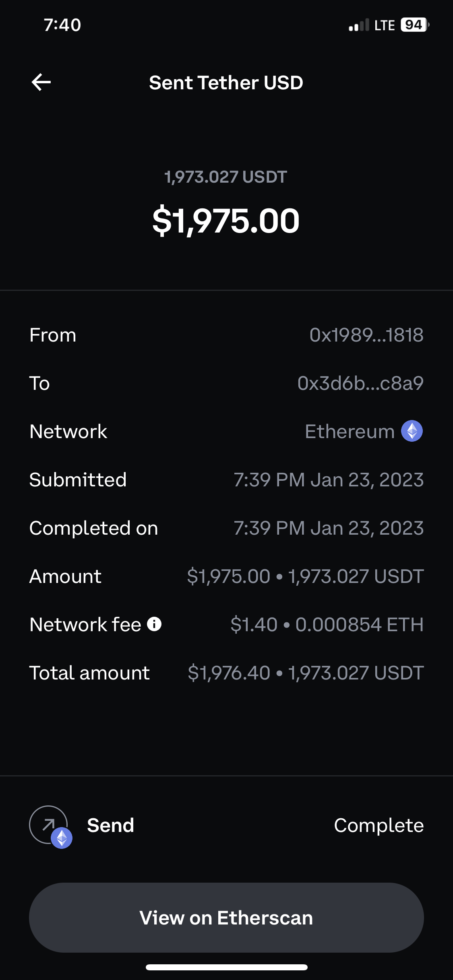This screenshot has width=453, height=980.
Task: Tap the home indicator bar
Action: [226, 967]
